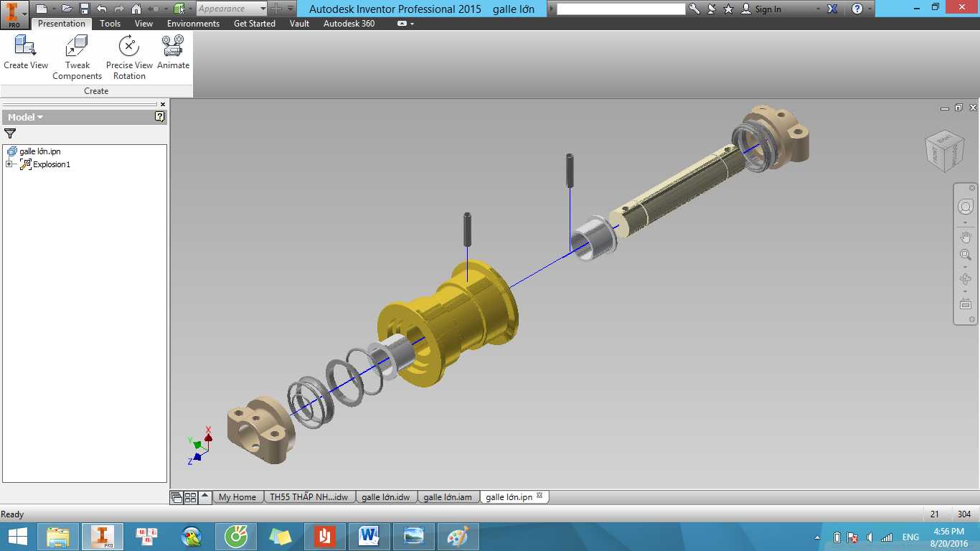Viewport: 980px width, 551px height.
Task: Customize Quick Access toolbar dropdown arrow
Action: [291, 9]
